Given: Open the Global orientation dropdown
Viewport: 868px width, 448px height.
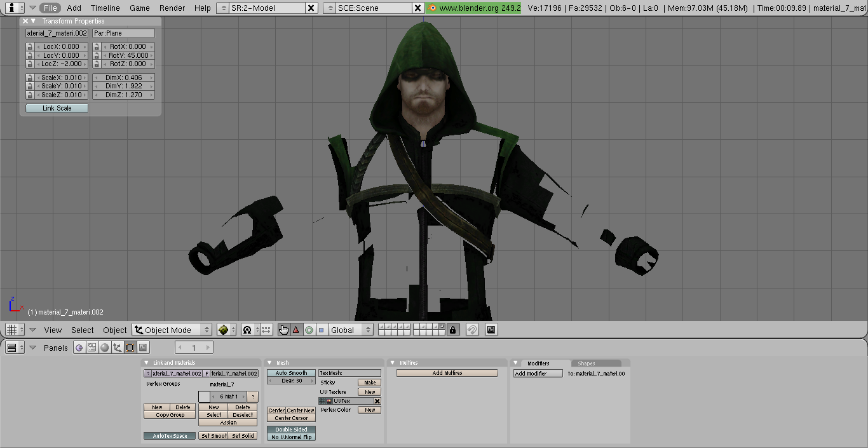Looking at the screenshot, I should [x=351, y=330].
